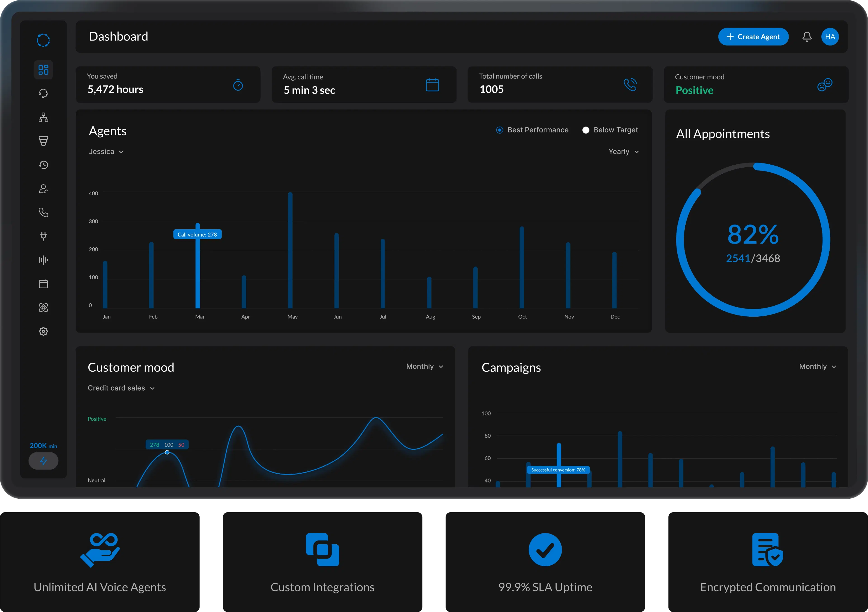Viewport: 868px width, 612px height.
Task: Click the Unlimited AI Voice Agents card
Action: [100, 562]
